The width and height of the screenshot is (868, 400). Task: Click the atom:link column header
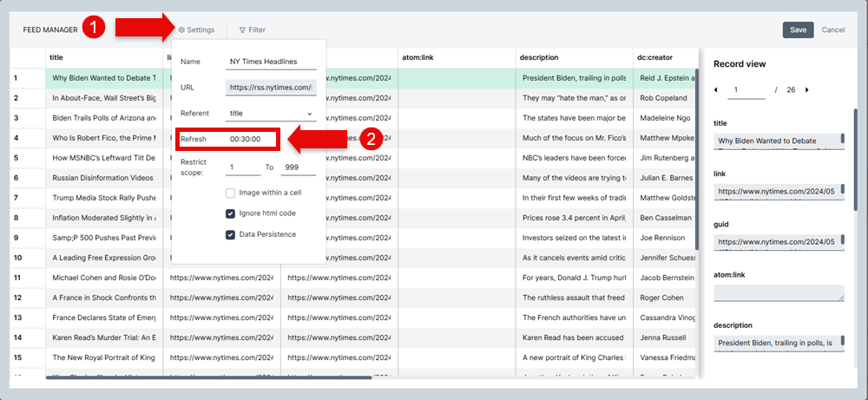457,57
